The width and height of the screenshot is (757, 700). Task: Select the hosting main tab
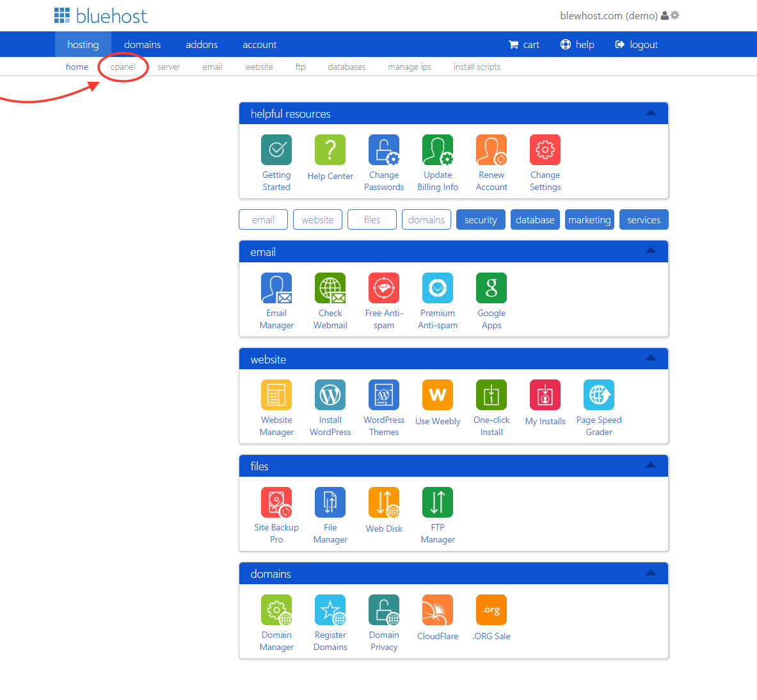83,44
